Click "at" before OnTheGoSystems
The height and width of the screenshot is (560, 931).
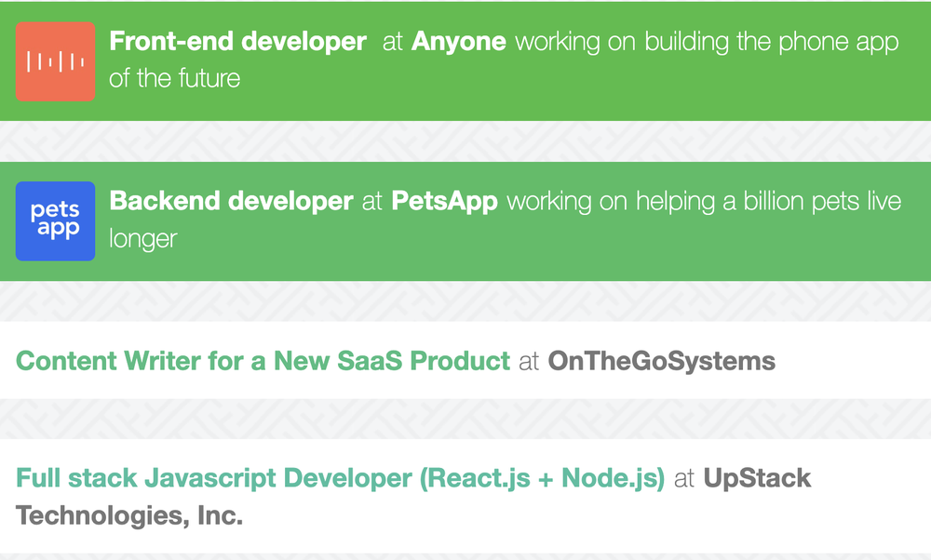[529, 361]
